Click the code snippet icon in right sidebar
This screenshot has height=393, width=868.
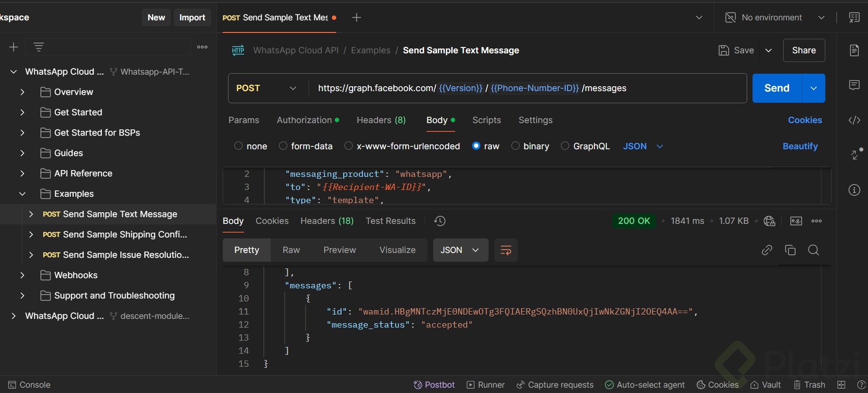[x=854, y=120]
